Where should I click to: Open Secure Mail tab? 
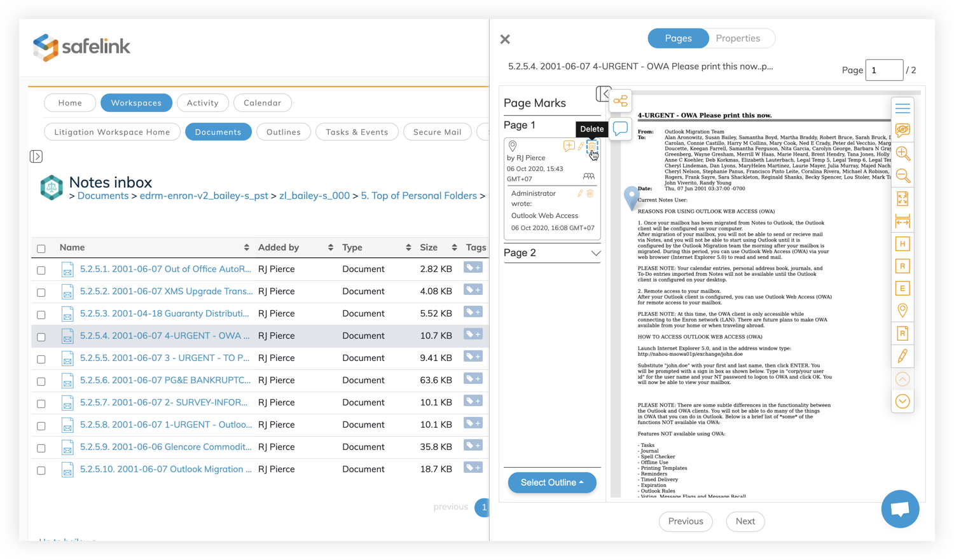[438, 132]
